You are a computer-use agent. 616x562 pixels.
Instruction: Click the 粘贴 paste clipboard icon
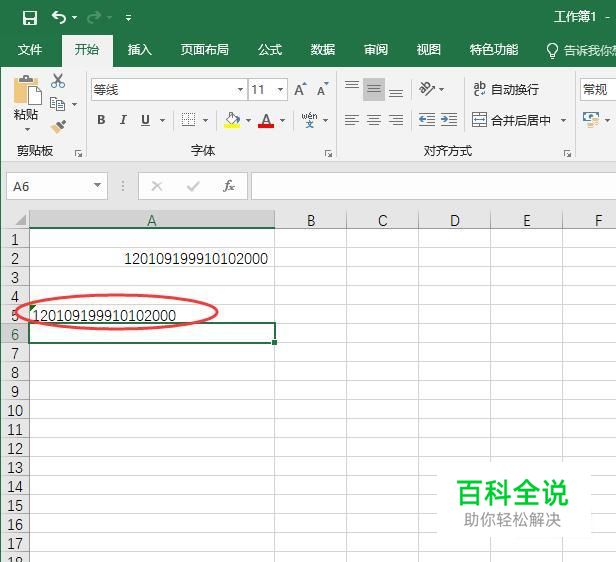pyautogui.click(x=27, y=90)
